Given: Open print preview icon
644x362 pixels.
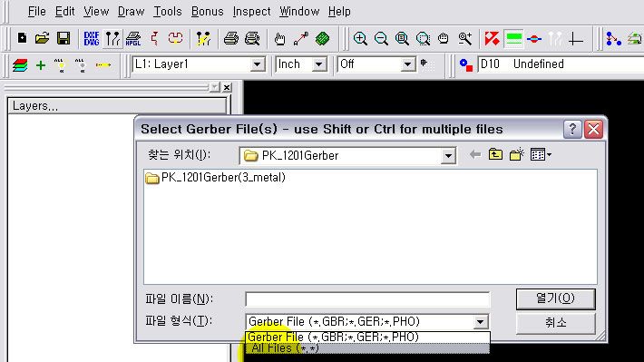Looking at the screenshot, I should (x=252, y=39).
